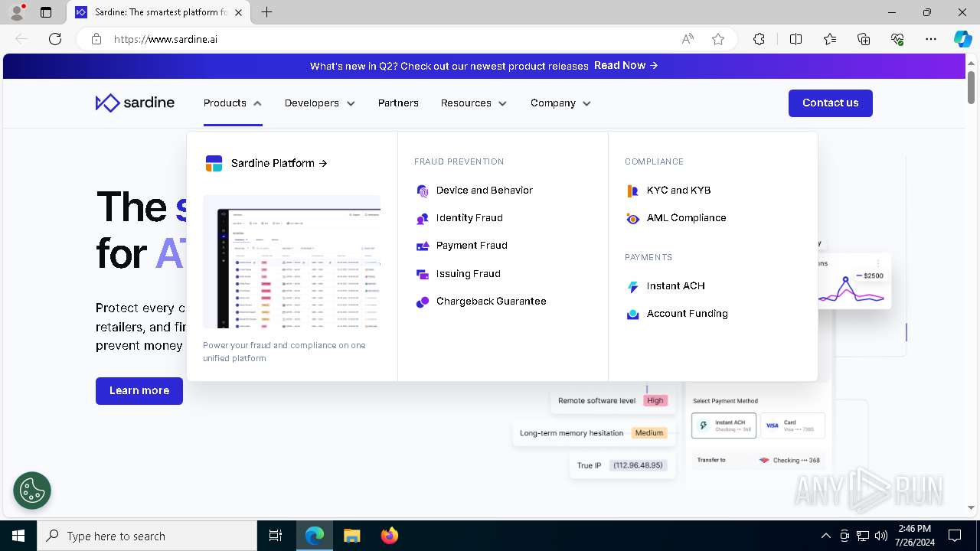980x551 pixels.
Task: Open the KYC and KYB link
Action: coord(679,191)
